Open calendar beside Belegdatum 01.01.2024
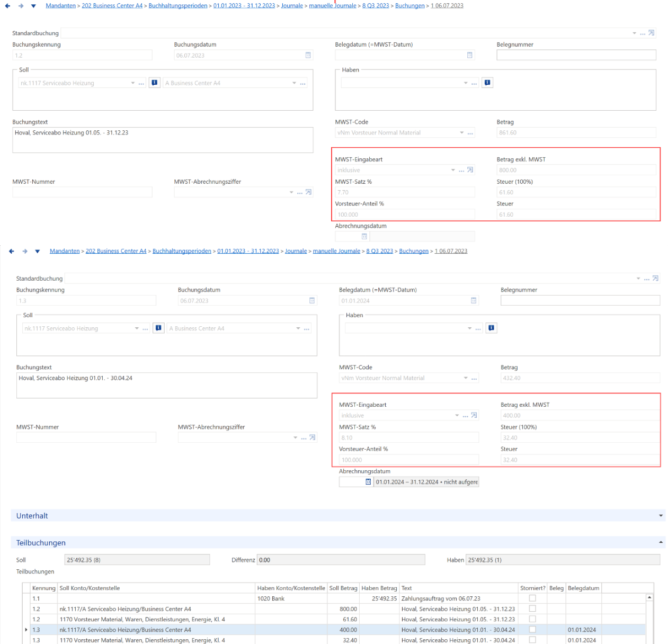Viewport: 668px width, 644px height. click(474, 301)
